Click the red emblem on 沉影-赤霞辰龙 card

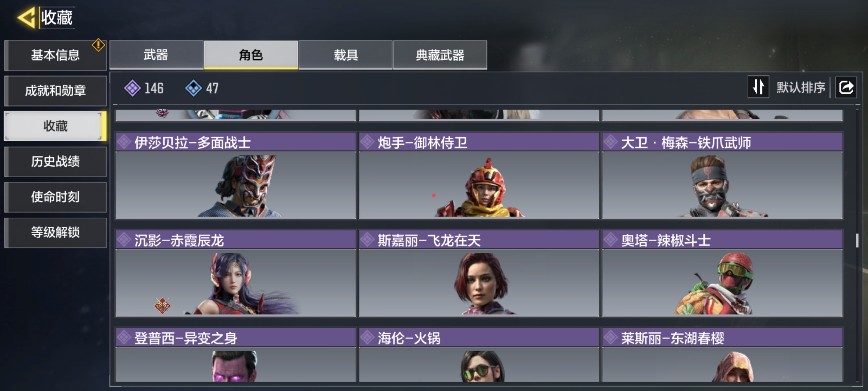(162, 306)
